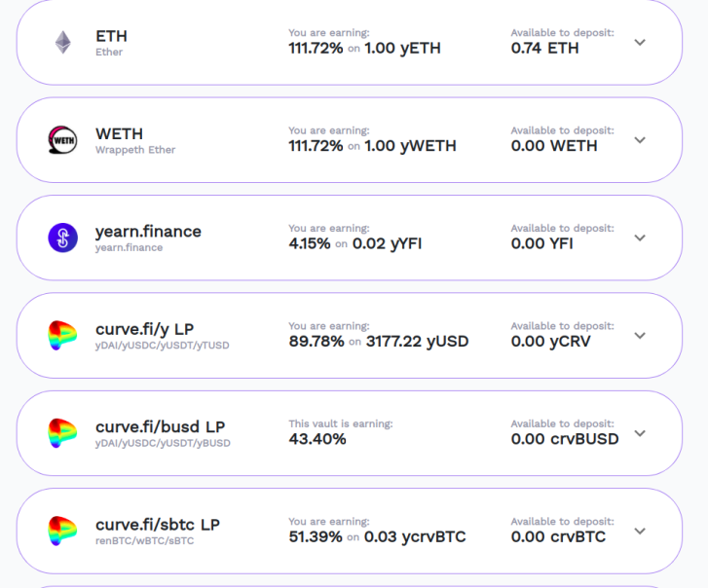The height and width of the screenshot is (588, 708).
Task: Click '4.15% on 0.02 yYFI' earning value
Action: [355, 243]
